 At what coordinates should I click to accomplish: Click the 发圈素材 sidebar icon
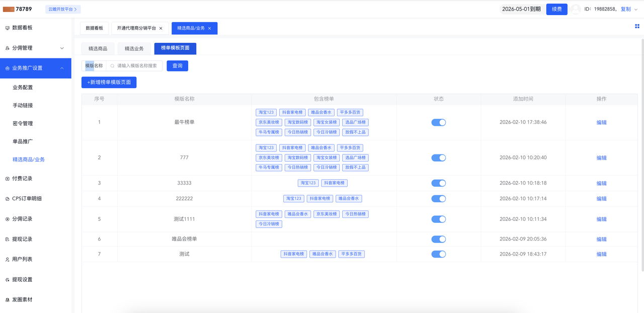7,299
